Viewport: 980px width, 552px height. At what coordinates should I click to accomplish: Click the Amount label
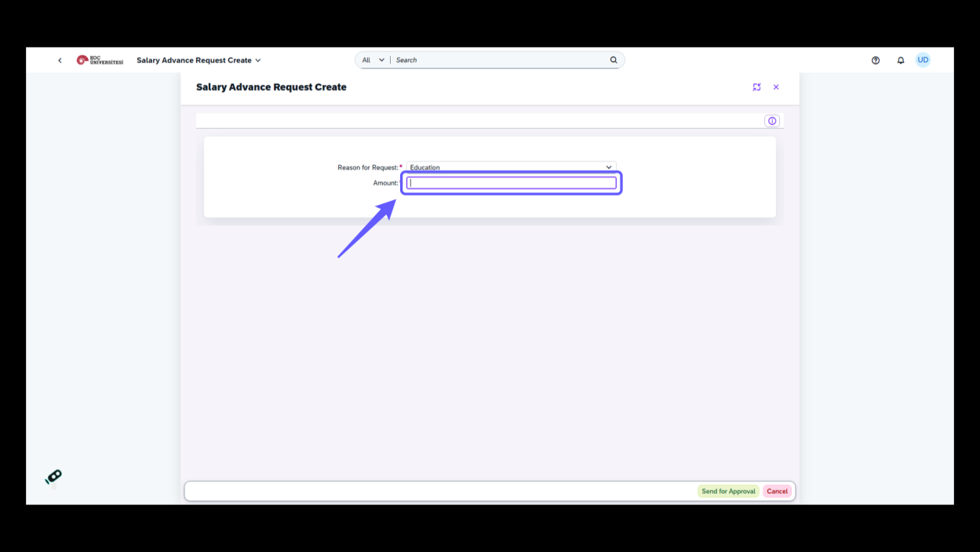click(385, 183)
